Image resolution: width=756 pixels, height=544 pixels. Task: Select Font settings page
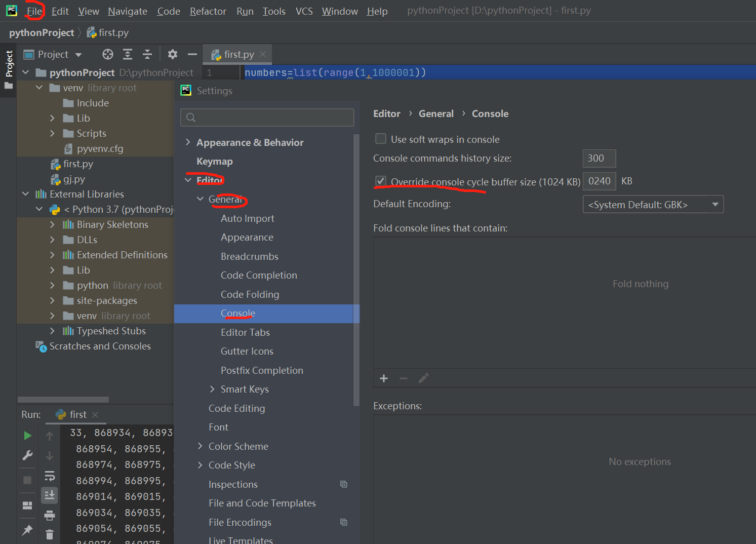pos(218,427)
